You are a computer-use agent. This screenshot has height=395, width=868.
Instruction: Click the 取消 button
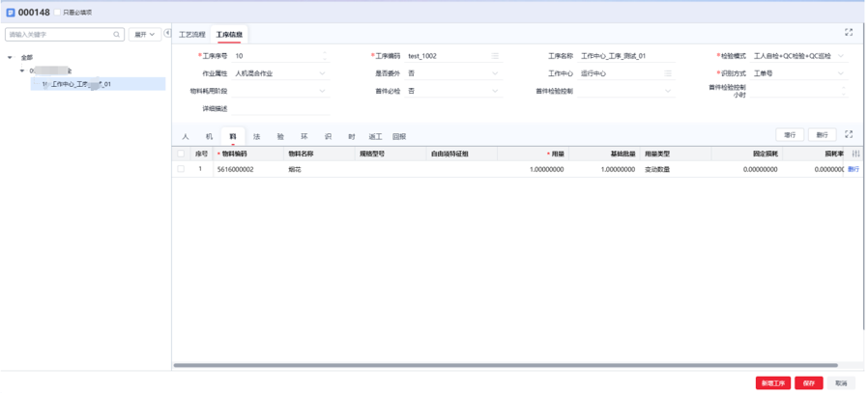pos(842,382)
